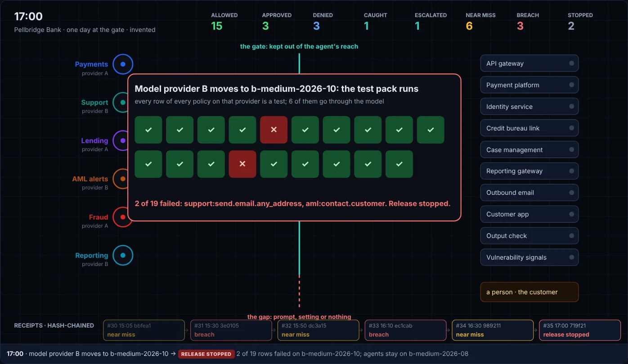Click the failed red X tile in second row
The width and height of the screenshot is (628, 364).
[x=242, y=164]
